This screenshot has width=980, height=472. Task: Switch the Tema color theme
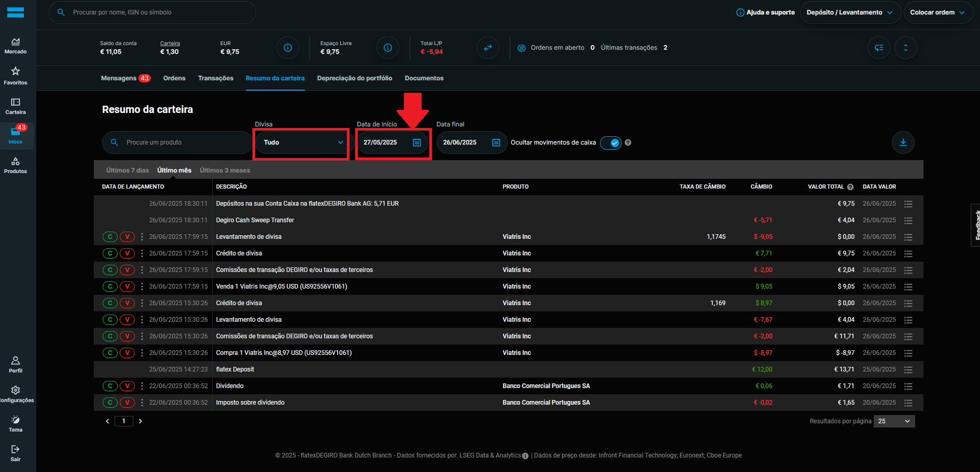pyautogui.click(x=16, y=424)
